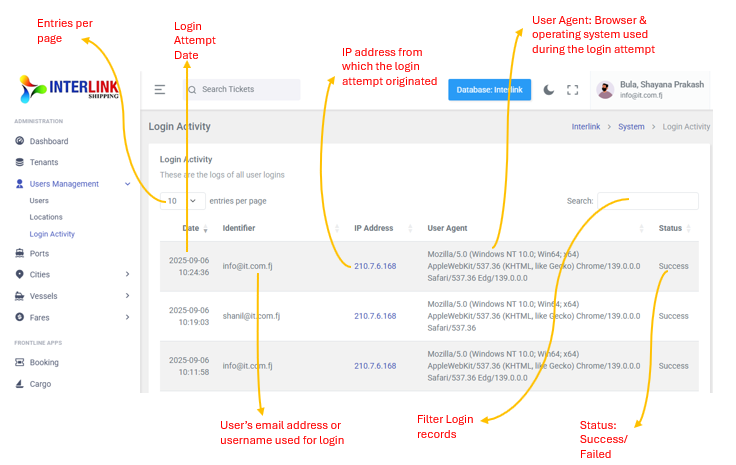Image resolution: width=736 pixels, height=465 pixels.
Task: Open Tenants in the sidebar
Action: [x=44, y=162]
